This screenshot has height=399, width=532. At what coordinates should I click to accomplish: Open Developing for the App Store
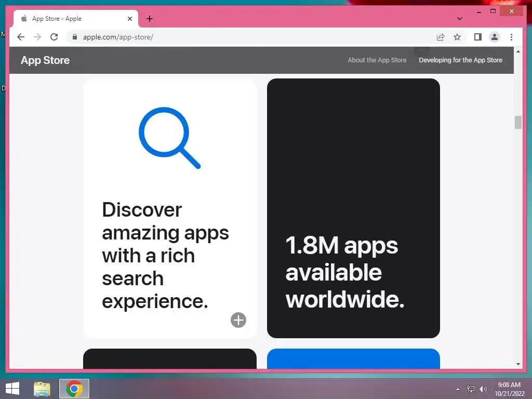460,60
